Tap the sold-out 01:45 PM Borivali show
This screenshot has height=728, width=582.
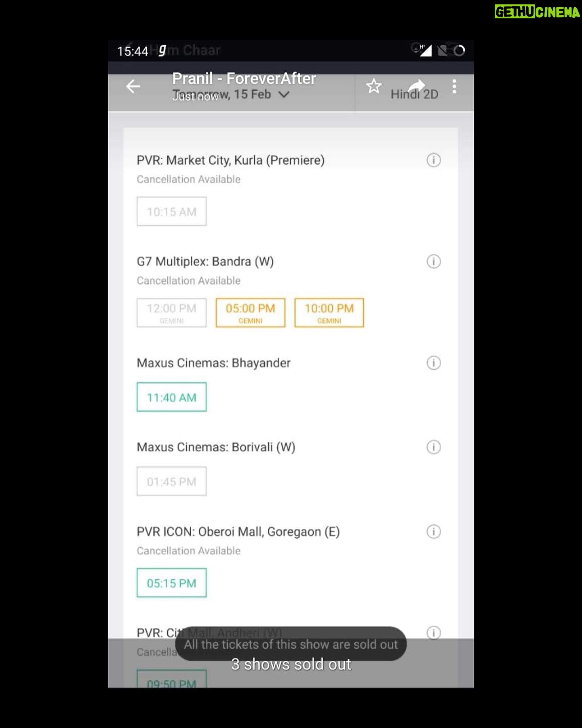[172, 481]
